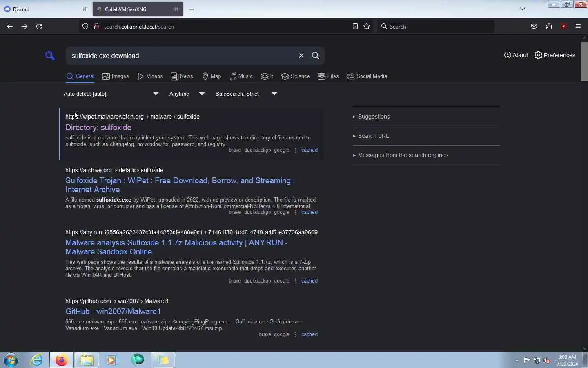
Task: Click the Firefox toolbar search box
Action: pos(435,27)
